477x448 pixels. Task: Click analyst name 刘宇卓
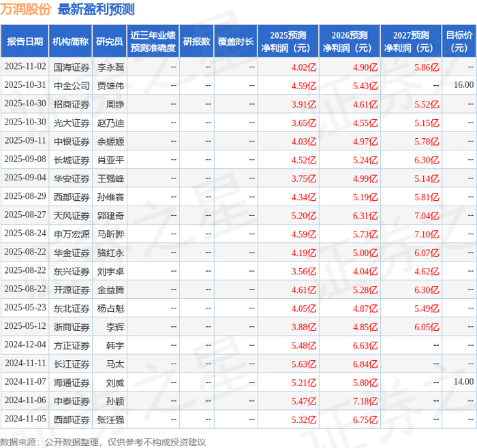tap(110, 271)
